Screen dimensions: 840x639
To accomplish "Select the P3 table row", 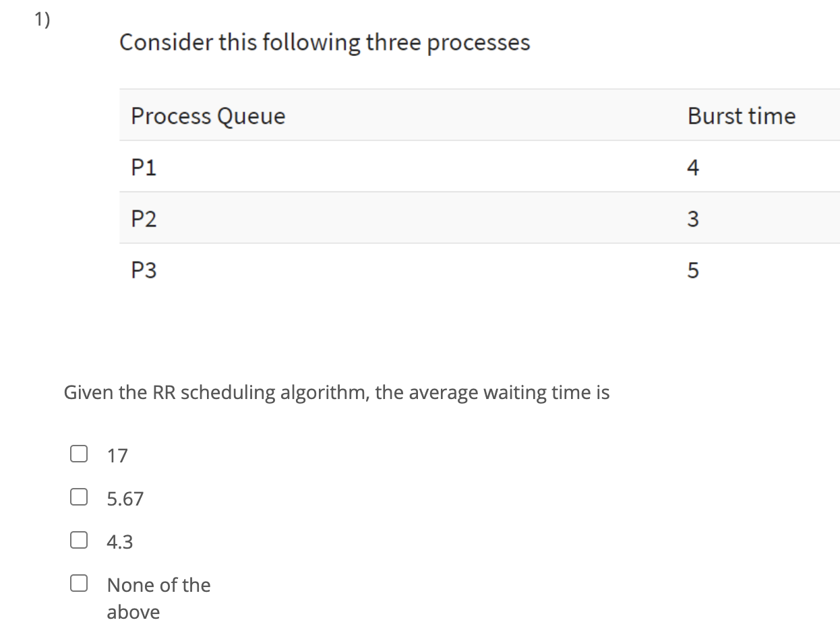I will pyautogui.click(x=404, y=270).
